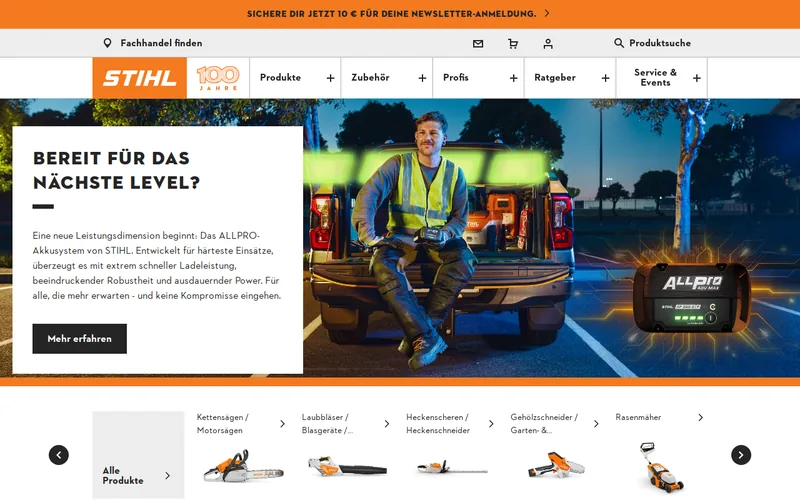Click the lawn mower product image
Viewport: 800px width, 500px height.
(662, 468)
